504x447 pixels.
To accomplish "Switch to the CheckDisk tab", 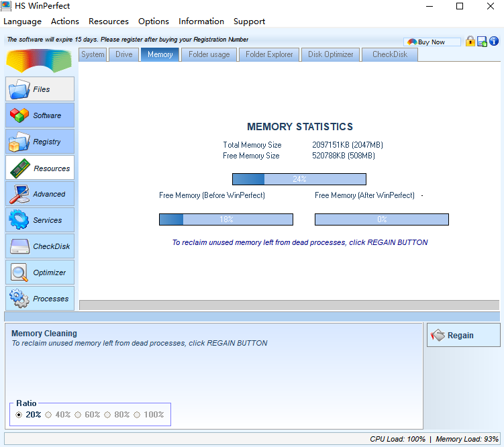I will (389, 54).
